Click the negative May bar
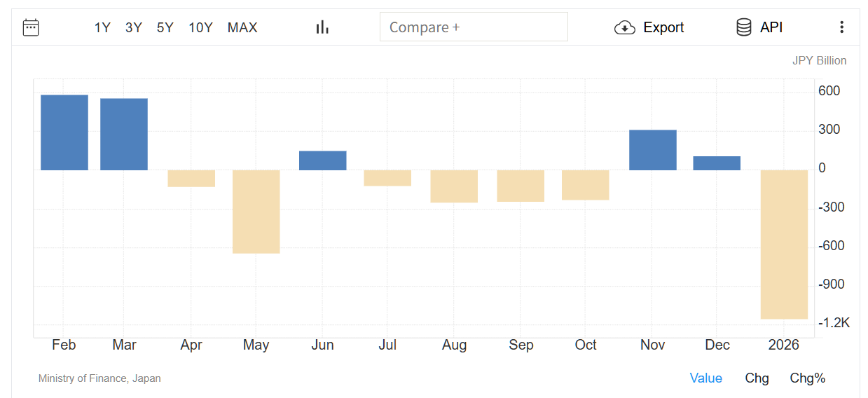Image resolution: width=868 pixels, height=398 pixels. 256,211
